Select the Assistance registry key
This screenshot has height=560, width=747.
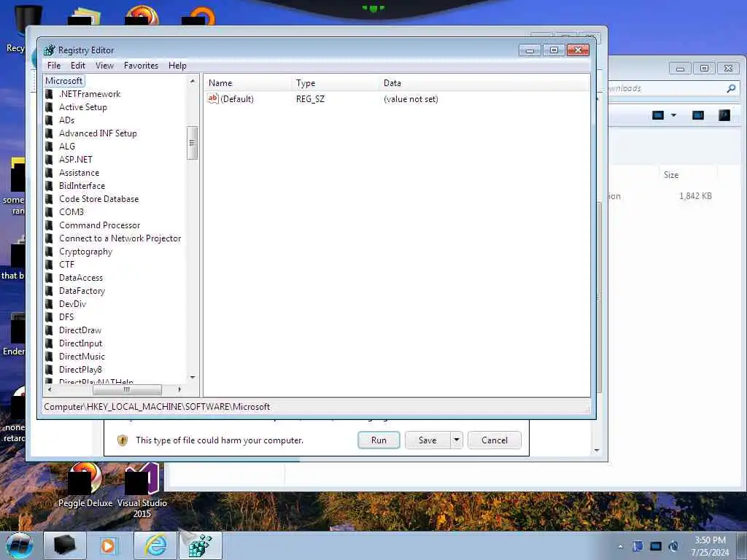click(79, 173)
